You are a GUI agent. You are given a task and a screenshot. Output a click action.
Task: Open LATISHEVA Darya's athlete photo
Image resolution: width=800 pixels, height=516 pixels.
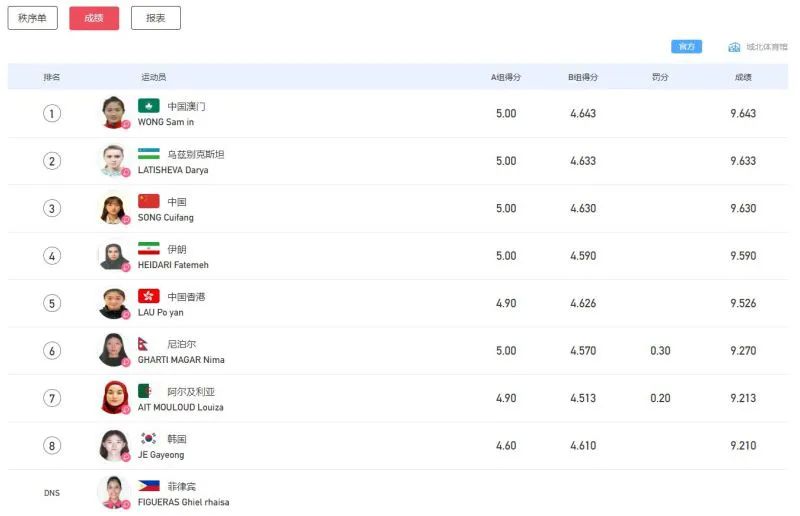coord(114,160)
